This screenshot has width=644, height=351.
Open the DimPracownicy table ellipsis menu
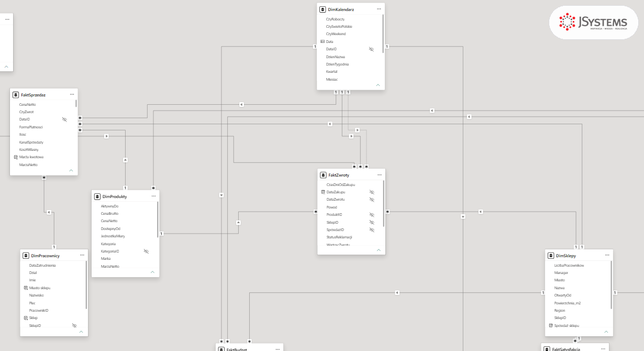point(82,255)
